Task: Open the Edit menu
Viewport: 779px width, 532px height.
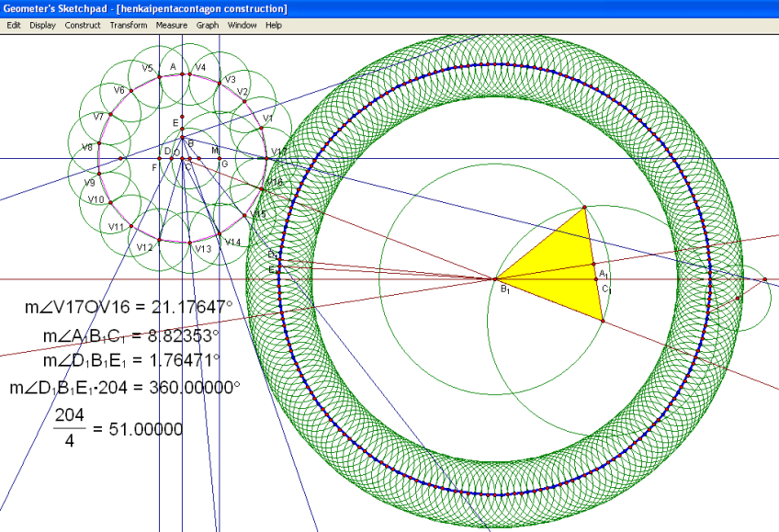Action: (x=14, y=25)
